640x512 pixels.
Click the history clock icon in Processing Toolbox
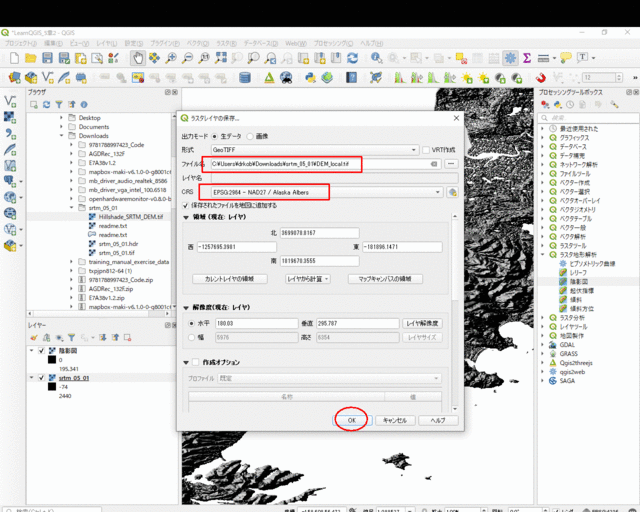coord(570,105)
